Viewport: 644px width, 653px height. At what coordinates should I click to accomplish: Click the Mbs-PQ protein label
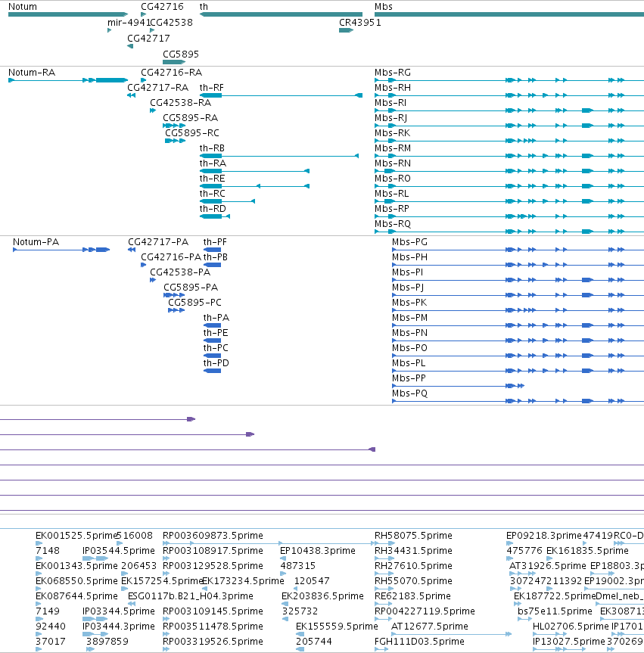pyautogui.click(x=409, y=393)
